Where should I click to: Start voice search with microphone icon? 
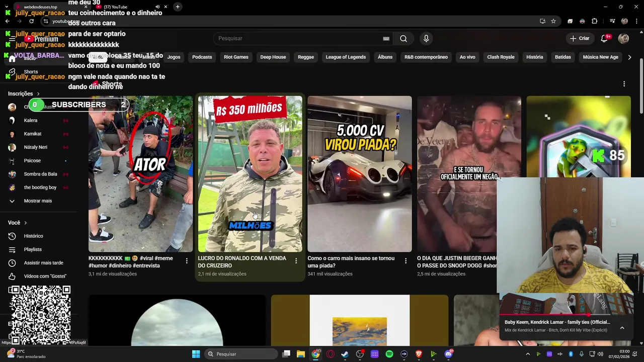[426, 39]
